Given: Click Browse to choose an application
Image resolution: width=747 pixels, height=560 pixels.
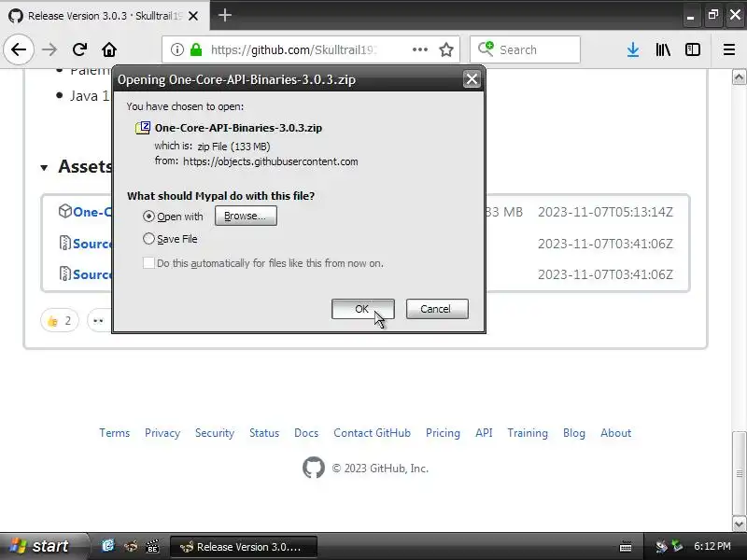Looking at the screenshot, I should point(246,216).
